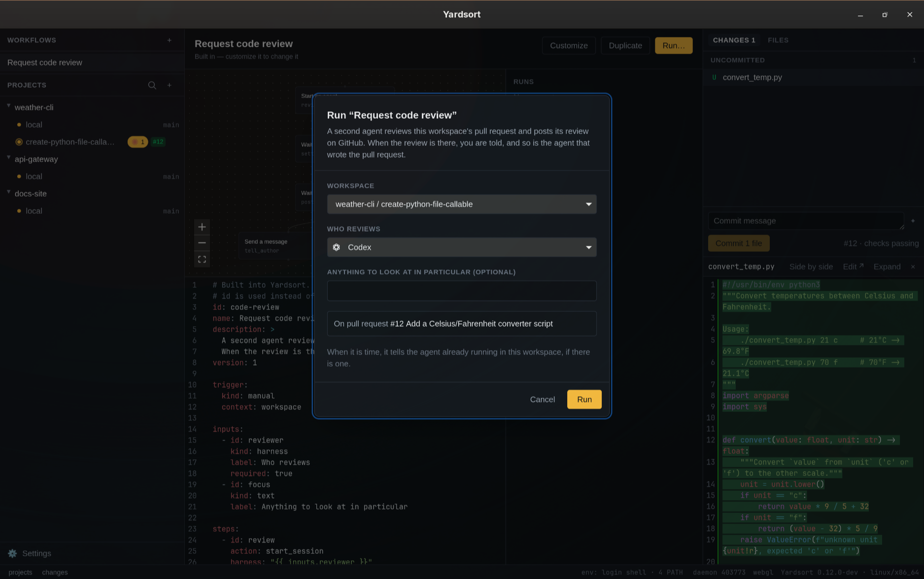Click the Duplicate button
The image size is (924, 579).
click(625, 45)
